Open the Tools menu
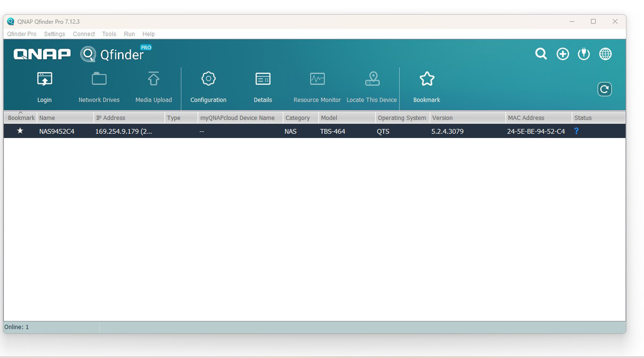 pos(109,34)
